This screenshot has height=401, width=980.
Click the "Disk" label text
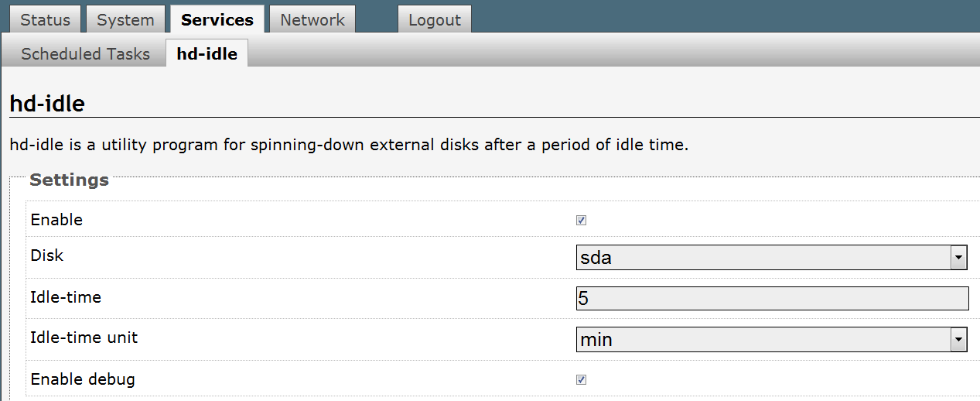click(46, 255)
